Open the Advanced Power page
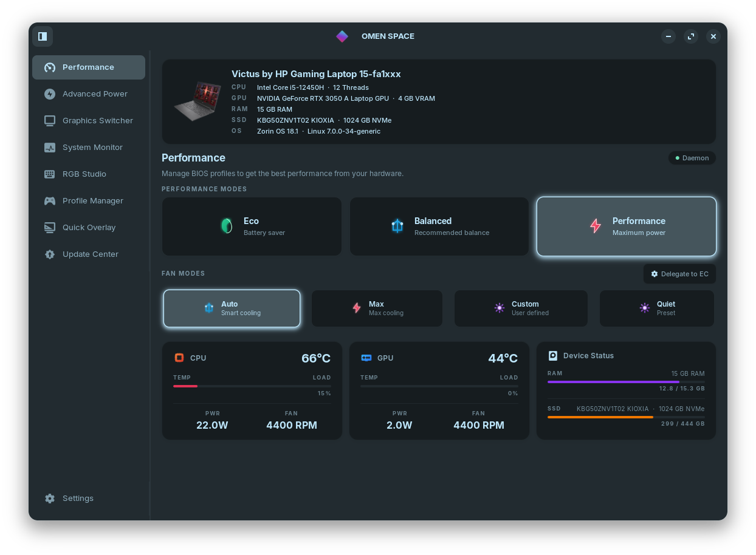 click(x=89, y=94)
